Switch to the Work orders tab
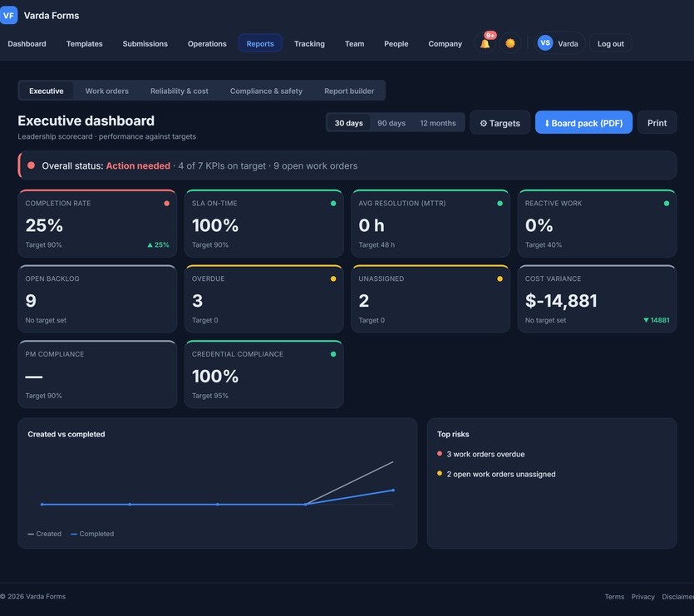 coord(107,91)
